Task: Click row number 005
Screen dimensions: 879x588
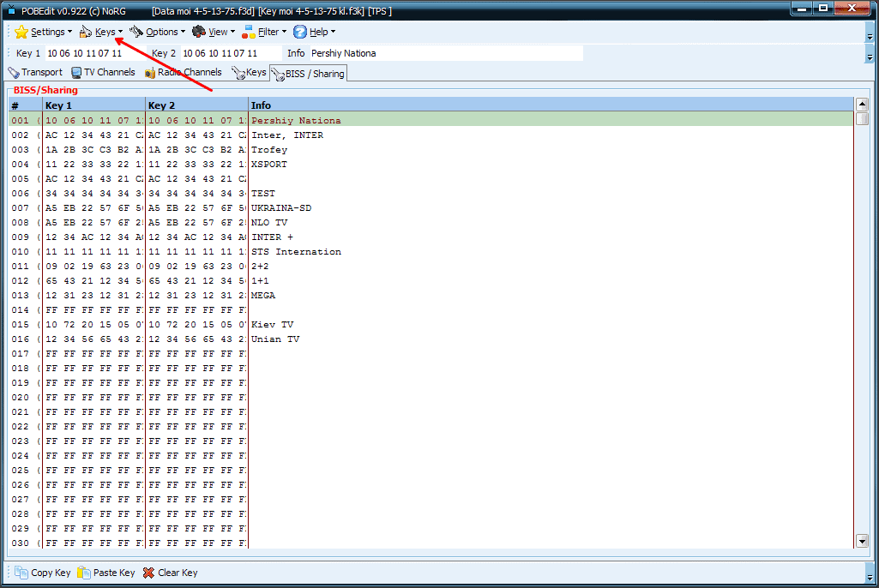Action: coord(21,179)
